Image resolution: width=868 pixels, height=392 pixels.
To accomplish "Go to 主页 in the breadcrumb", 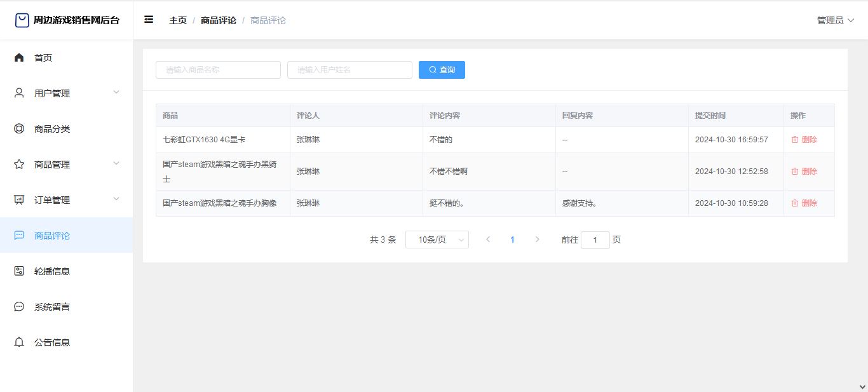I will coord(178,20).
